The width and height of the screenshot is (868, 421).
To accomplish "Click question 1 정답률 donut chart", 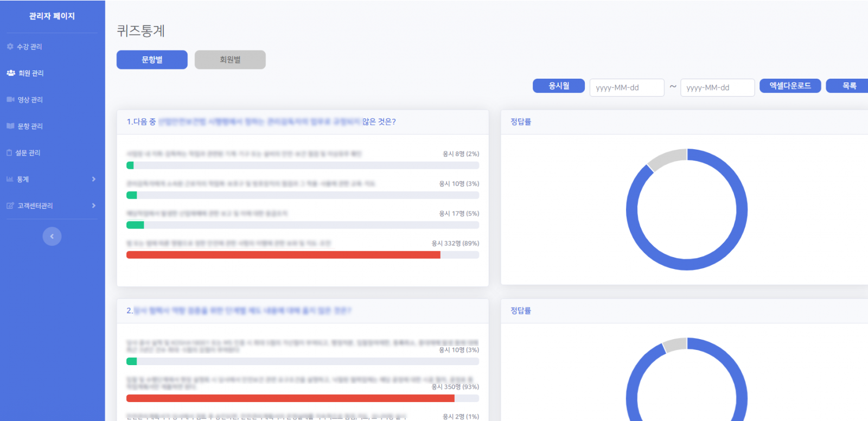I will [687, 209].
